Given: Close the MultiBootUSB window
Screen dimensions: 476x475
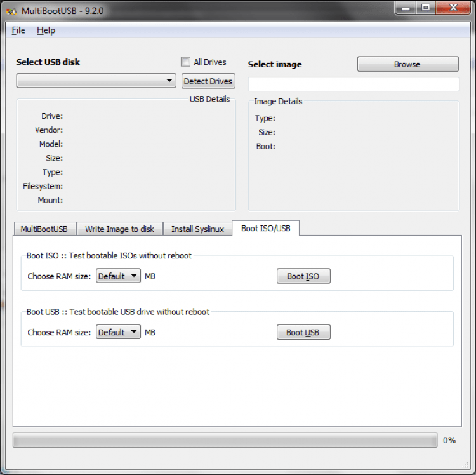Looking at the screenshot, I should point(453,8).
